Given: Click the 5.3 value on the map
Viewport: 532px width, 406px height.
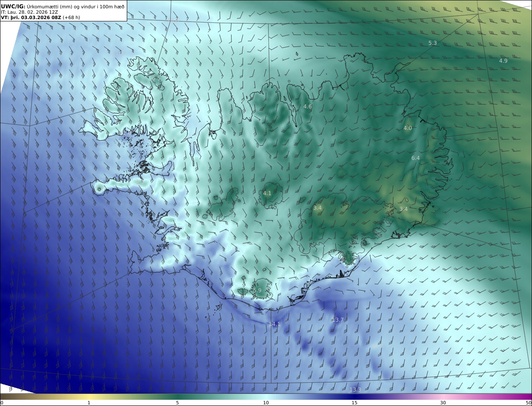Looking at the screenshot, I should coord(433,43).
